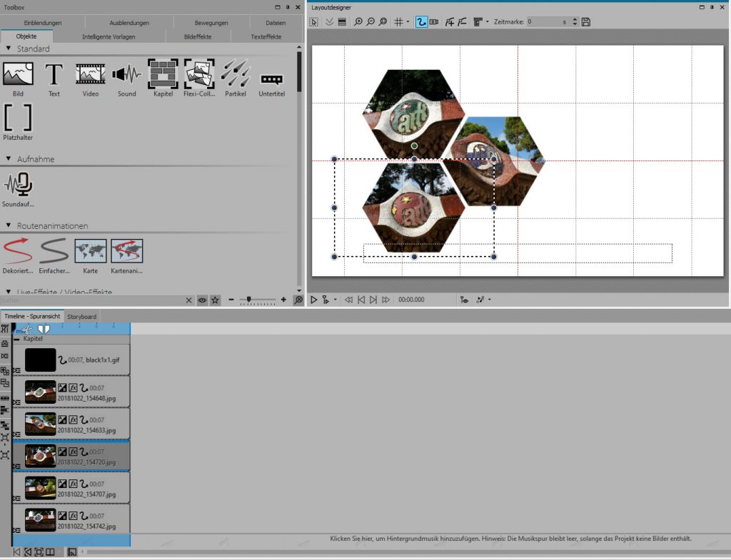The width and height of the screenshot is (731, 560).
Task: Click the save icon beside Zeitmarke
Action: [586, 22]
